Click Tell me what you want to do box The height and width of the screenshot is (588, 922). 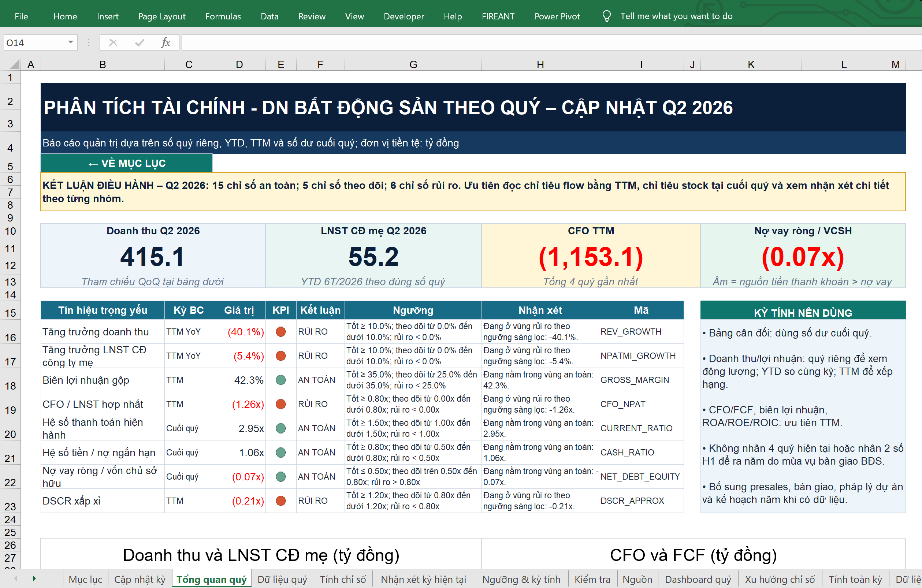point(676,16)
